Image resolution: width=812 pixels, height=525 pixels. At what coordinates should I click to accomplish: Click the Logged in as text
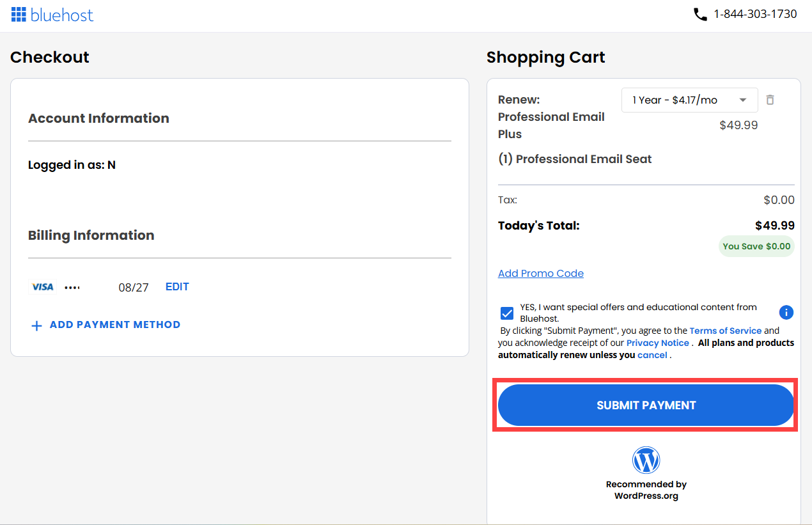(x=72, y=165)
